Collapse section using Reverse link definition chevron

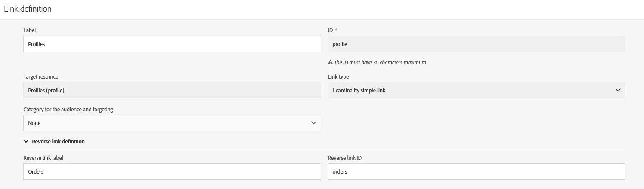pos(26,141)
